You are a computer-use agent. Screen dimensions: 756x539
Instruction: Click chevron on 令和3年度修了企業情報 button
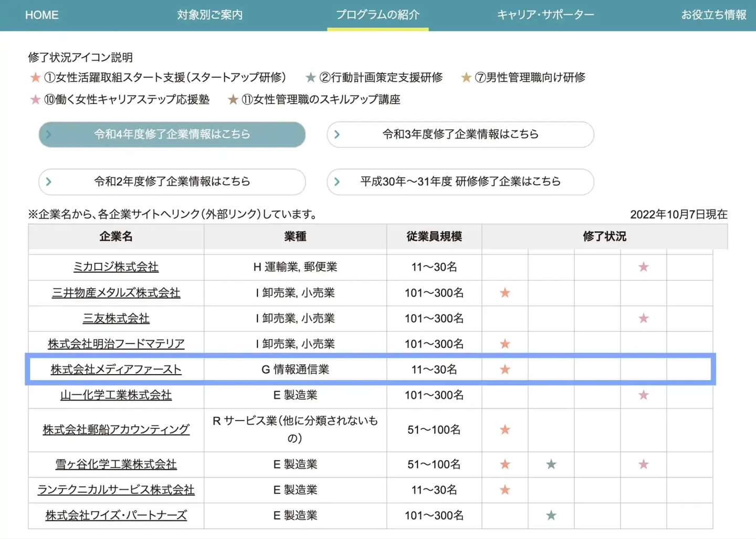pos(337,134)
